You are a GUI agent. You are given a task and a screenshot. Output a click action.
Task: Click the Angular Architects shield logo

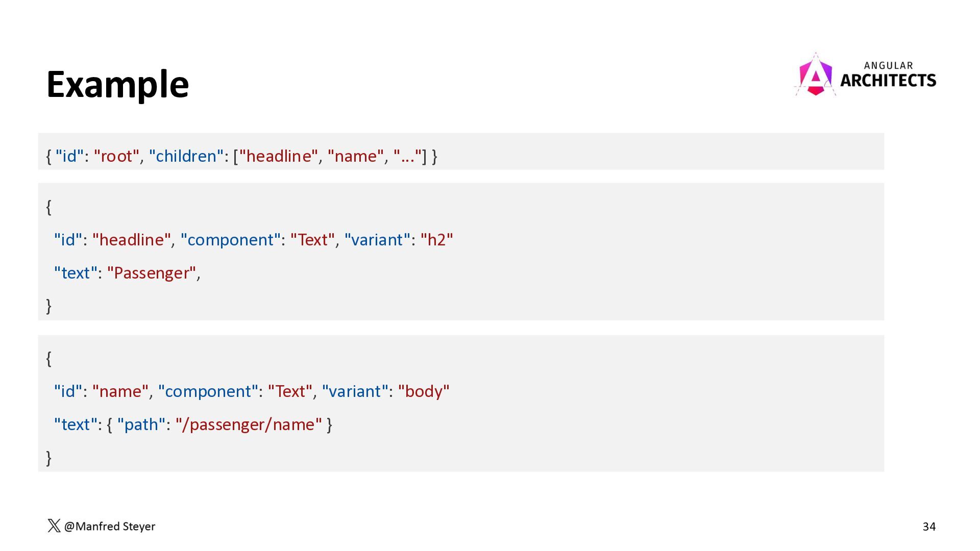815,74
